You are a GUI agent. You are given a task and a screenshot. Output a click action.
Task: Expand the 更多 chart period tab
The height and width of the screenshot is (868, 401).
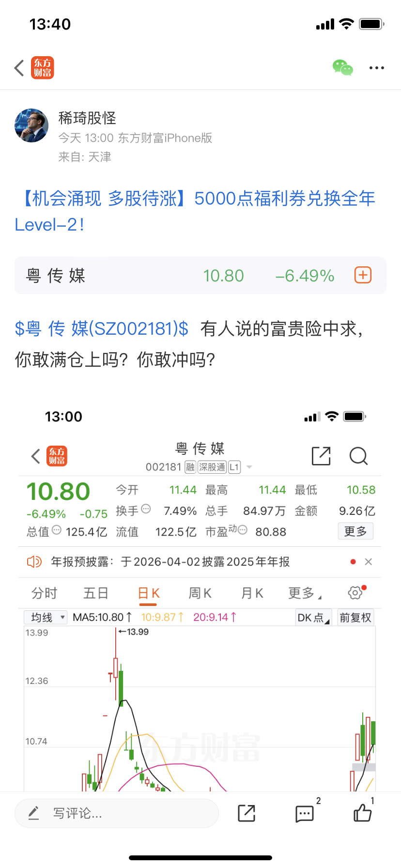pyautogui.click(x=305, y=593)
